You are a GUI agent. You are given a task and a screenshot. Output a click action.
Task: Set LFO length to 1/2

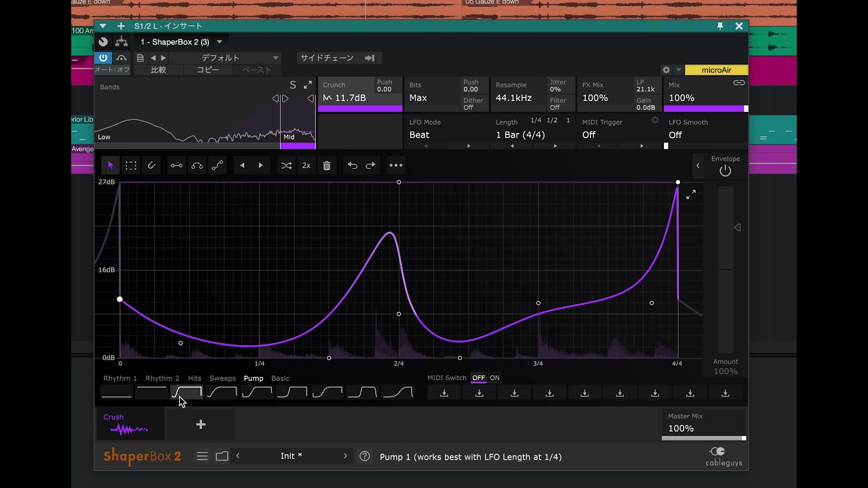coord(552,121)
